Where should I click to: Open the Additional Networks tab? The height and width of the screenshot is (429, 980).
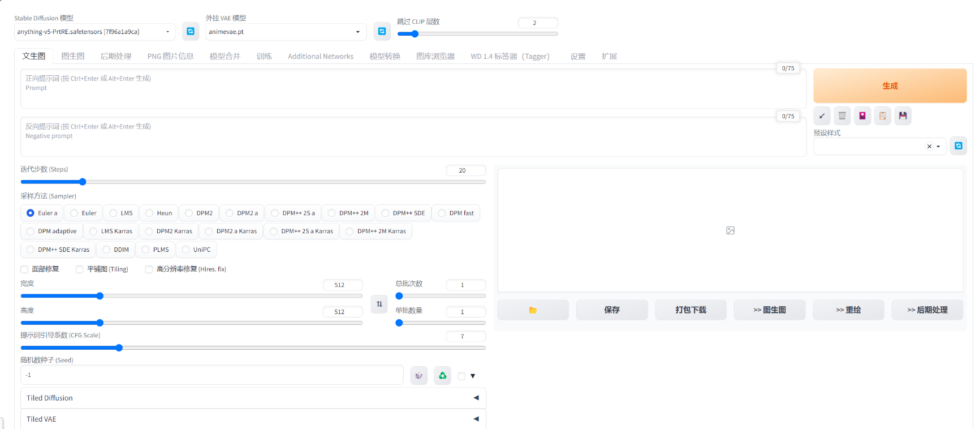tap(321, 56)
